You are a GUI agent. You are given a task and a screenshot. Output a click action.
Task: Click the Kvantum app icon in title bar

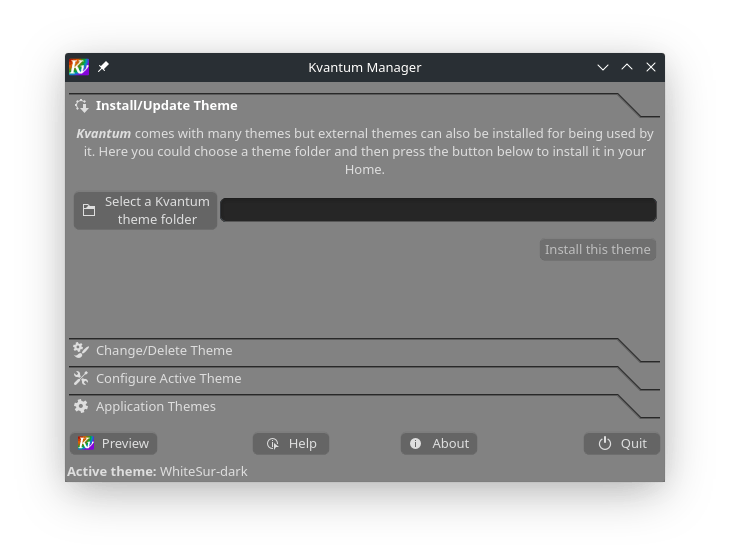[x=79, y=67]
